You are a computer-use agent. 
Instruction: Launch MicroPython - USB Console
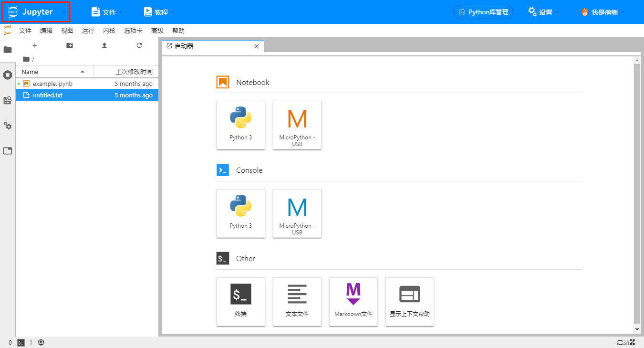(297, 213)
